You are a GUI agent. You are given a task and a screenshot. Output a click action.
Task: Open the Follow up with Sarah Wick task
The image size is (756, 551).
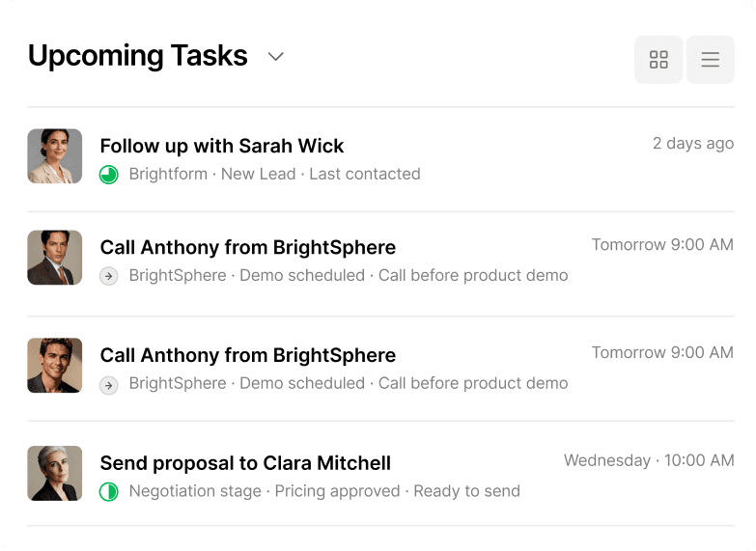point(222,146)
